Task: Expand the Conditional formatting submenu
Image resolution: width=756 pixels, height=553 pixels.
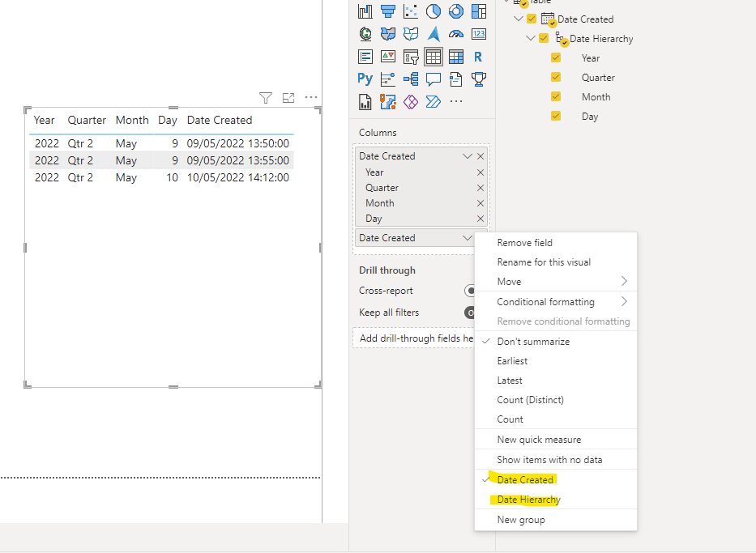Action: [556, 301]
